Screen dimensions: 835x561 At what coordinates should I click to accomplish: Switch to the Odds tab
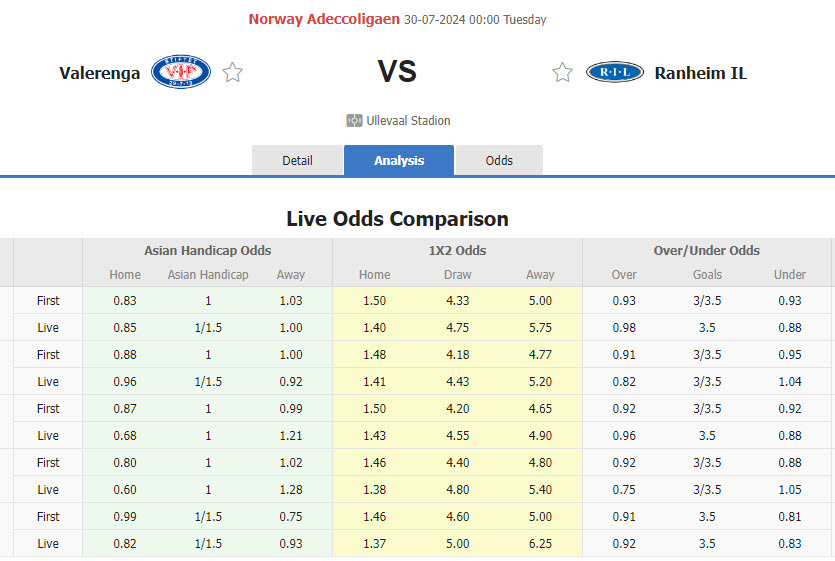(x=499, y=160)
